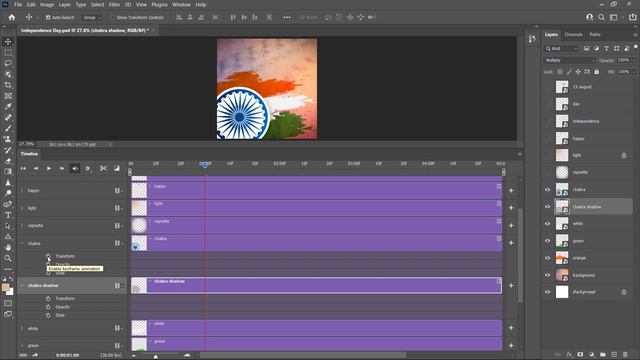Expand the happy track in timeline

point(22,191)
